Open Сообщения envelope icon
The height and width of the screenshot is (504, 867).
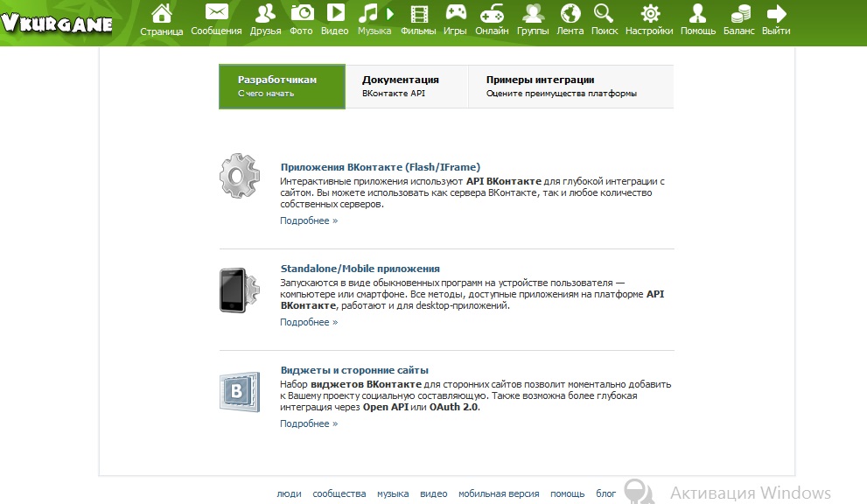tap(217, 12)
